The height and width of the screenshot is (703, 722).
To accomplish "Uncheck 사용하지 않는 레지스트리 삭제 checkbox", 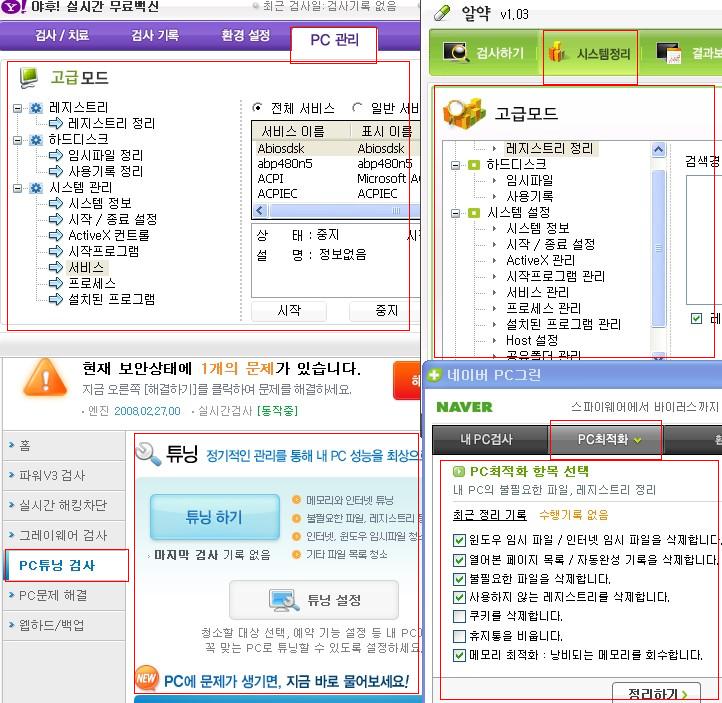I will coord(459,598).
